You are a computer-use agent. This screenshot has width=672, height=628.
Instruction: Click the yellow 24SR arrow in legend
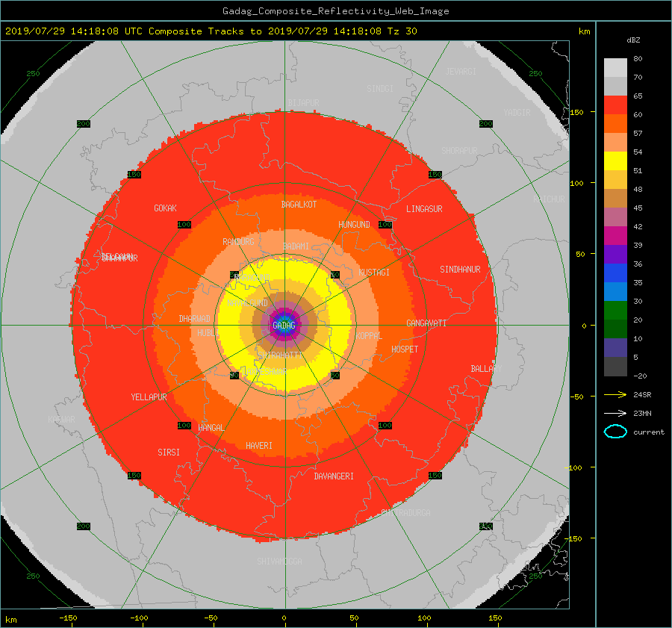(x=615, y=394)
